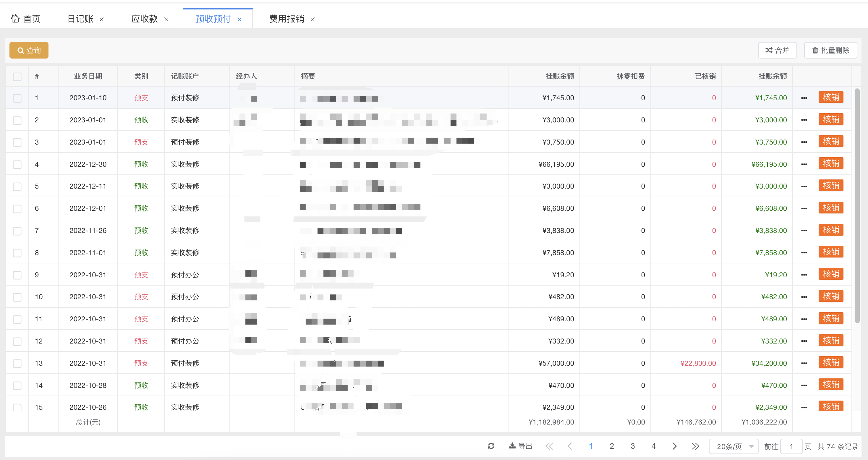Click the 批量删除 button
The width and height of the screenshot is (868, 460).
(830, 50)
